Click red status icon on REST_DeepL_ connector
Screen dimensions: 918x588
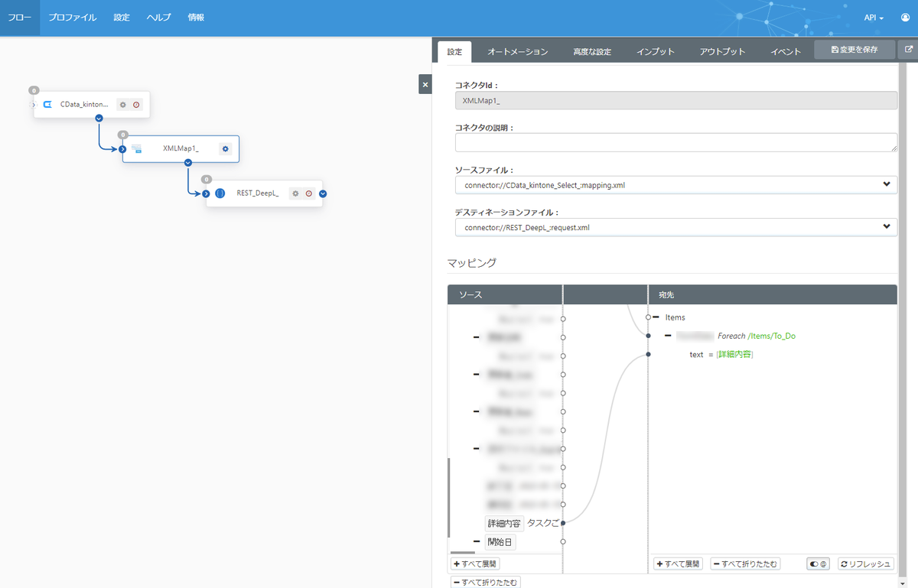point(309,193)
